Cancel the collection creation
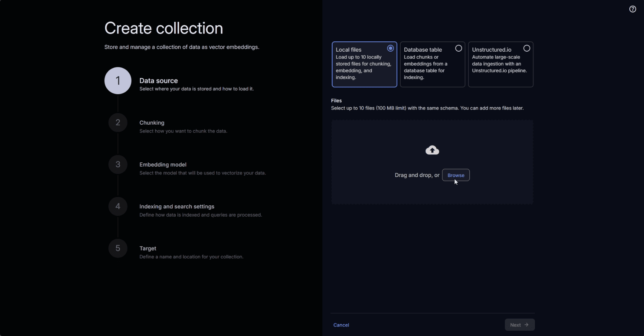Image resolution: width=644 pixels, height=336 pixels. [341, 325]
